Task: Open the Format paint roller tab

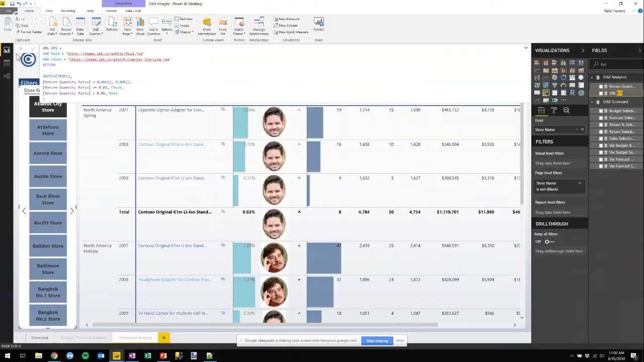Action: click(x=554, y=111)
